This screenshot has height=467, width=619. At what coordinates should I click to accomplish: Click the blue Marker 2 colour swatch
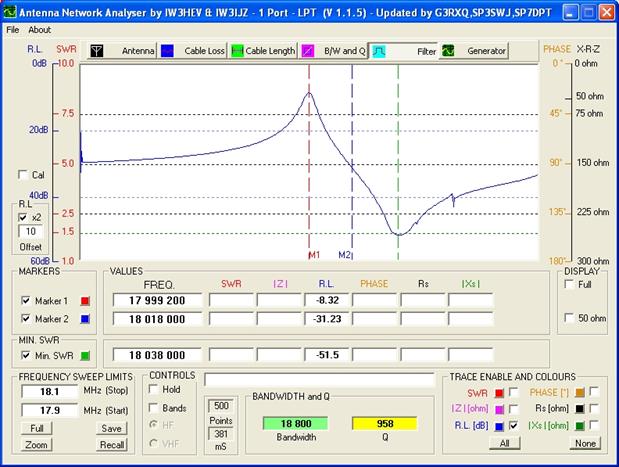point(85,320)
